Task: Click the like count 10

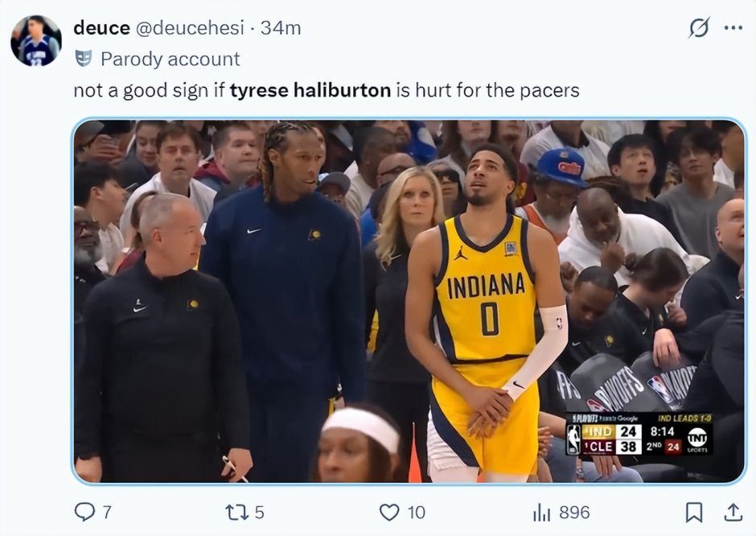Action: [416, 512]
